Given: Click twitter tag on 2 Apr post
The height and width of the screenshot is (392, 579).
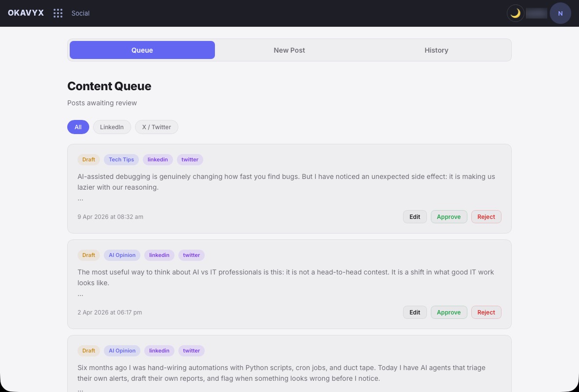Looking at the screenshot, I should (x=191, y=255).
